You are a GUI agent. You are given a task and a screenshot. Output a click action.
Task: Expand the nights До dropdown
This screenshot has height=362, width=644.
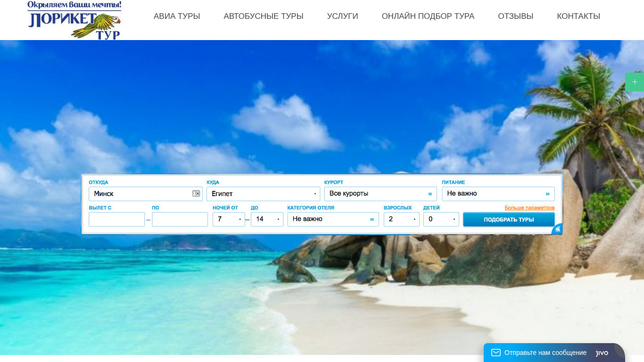pos(267,219)
